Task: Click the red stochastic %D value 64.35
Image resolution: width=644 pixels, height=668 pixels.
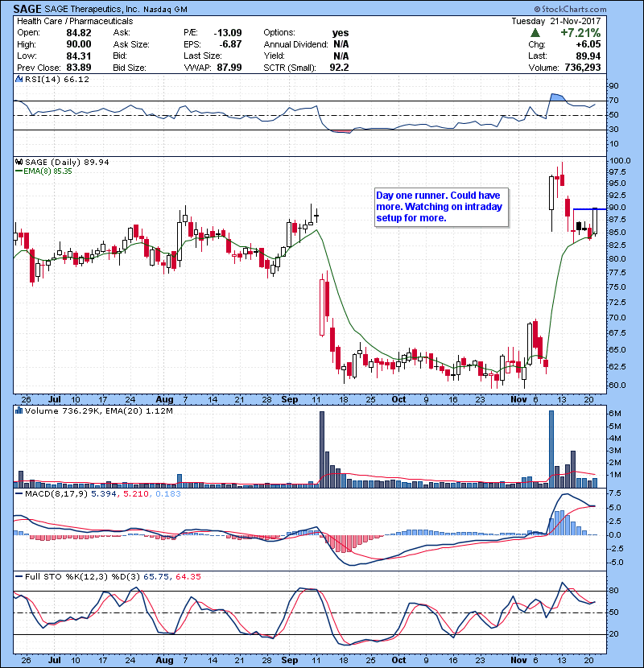Action: tap(188, 577)
